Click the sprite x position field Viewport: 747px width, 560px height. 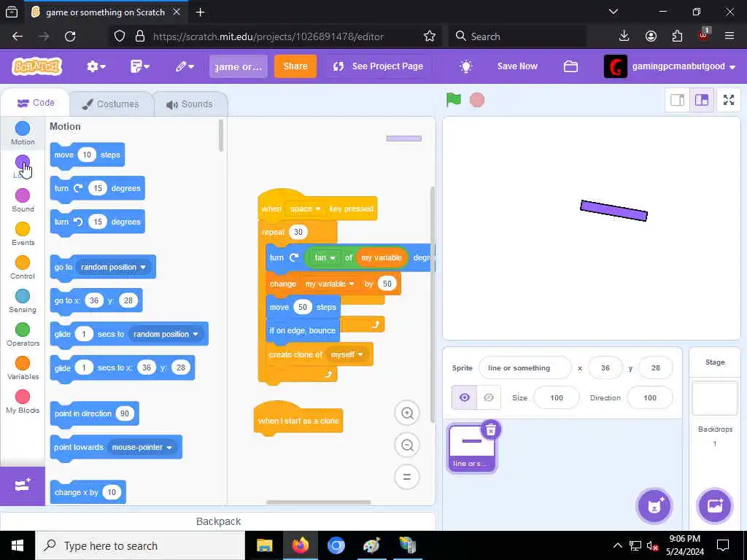[605, 367]
